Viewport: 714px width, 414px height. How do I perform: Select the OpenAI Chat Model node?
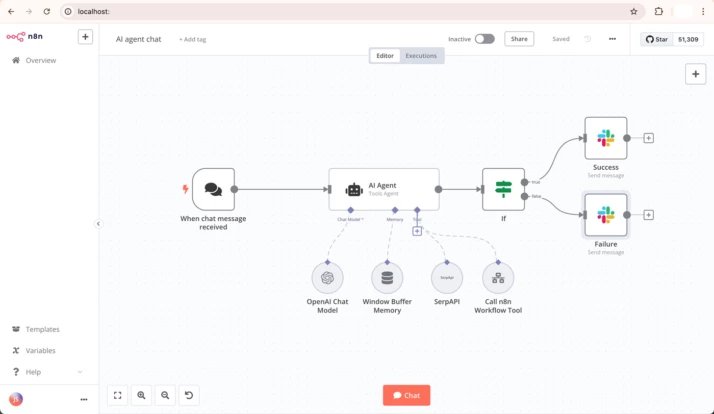[x=327, y=278]
